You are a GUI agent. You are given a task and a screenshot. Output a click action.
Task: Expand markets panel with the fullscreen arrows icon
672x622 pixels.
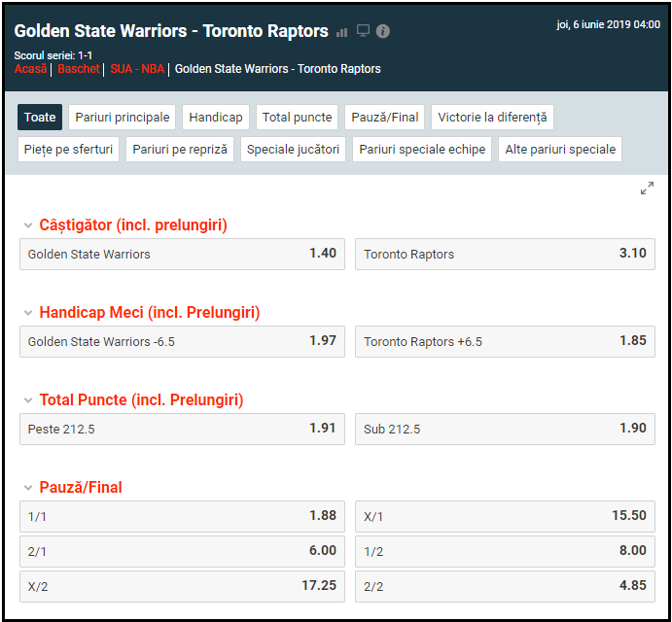[647, 189]
